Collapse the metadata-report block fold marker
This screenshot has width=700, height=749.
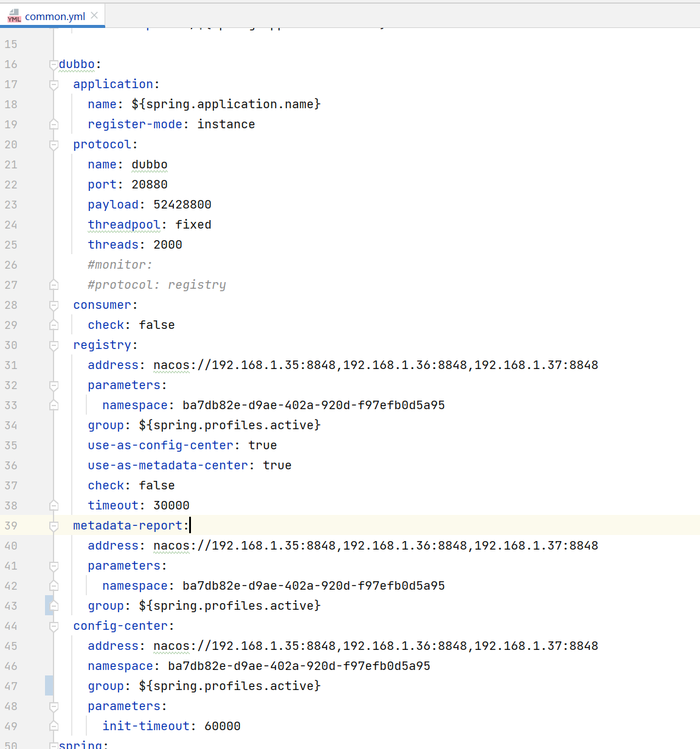(x=54, y=526)
